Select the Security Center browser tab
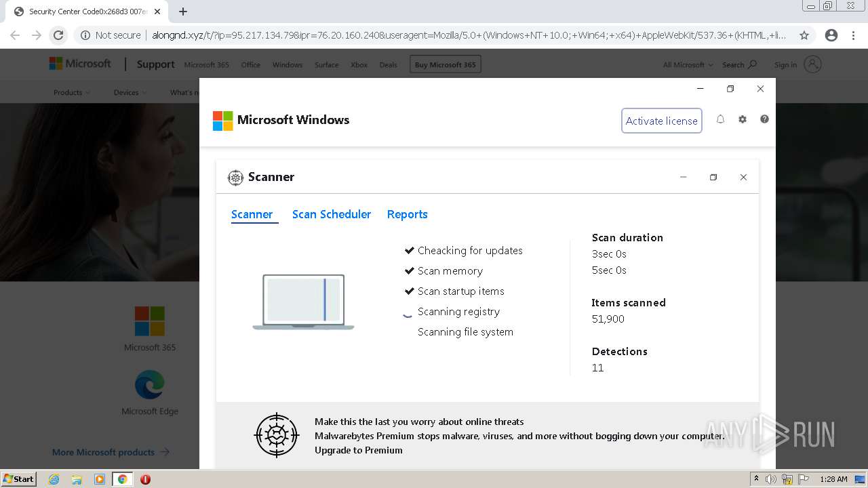Viewport: 868px width, 488px height. (87, 12)
